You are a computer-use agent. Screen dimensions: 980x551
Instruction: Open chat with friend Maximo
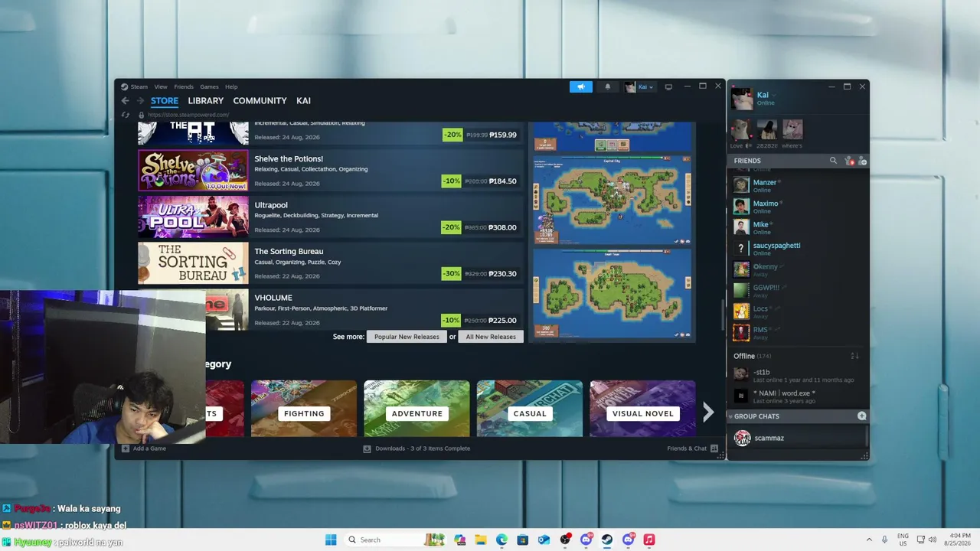pos(797,207)
